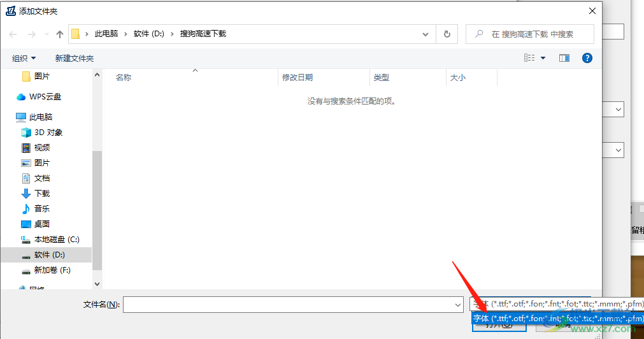Click the 本地磁盘 (C:) drive icon
The height and width of the screenshot is (339, 644).
tap(26, 239)
